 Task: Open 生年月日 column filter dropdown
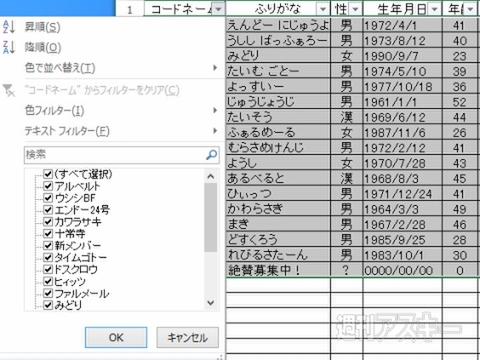(434, 9)
